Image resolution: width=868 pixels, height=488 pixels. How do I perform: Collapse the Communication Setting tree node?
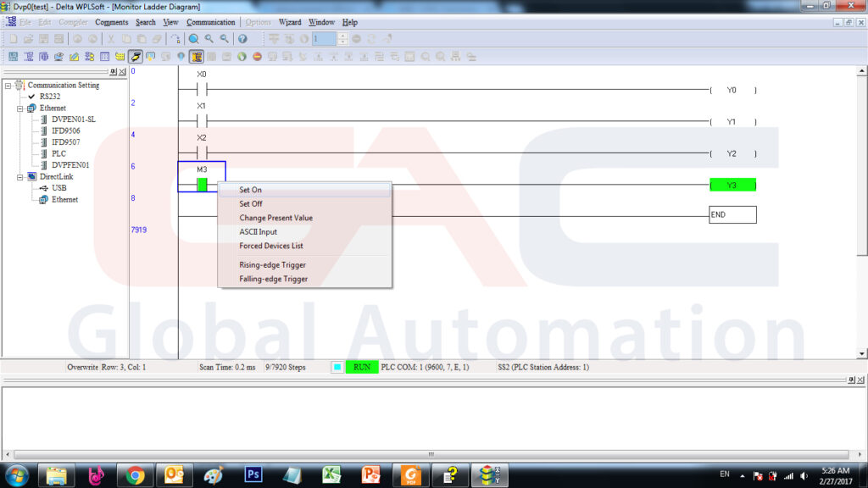point(8,86)
